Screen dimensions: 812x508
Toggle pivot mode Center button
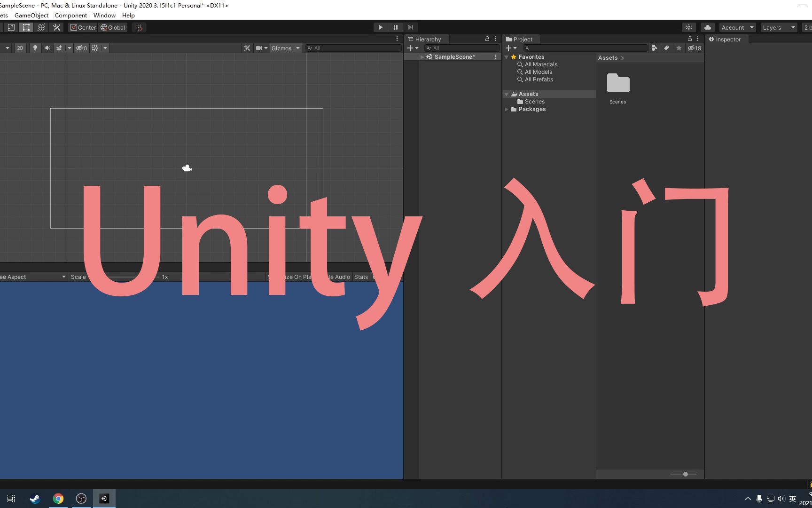[x=83, y=27]
